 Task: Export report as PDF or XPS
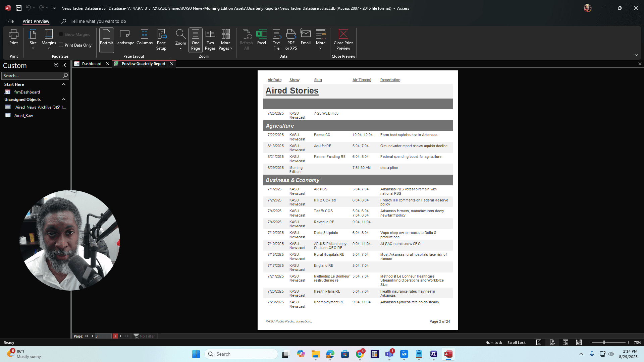[x=291, y=40]
